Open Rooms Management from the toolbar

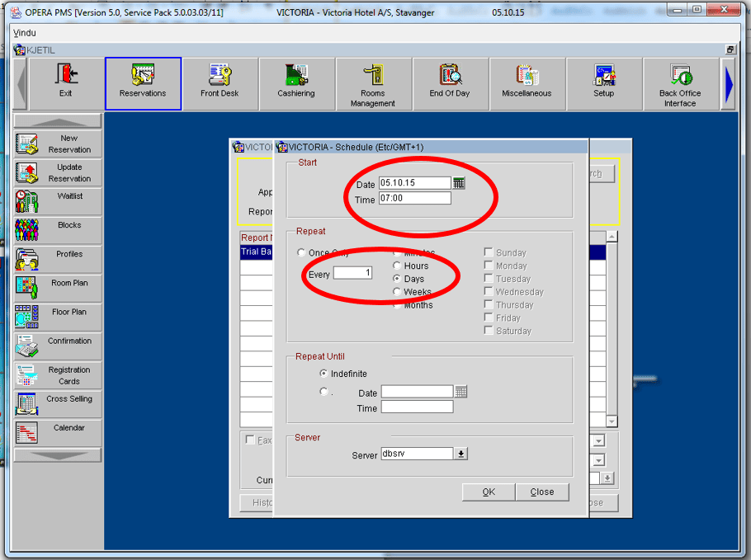(x=373, y=84)
